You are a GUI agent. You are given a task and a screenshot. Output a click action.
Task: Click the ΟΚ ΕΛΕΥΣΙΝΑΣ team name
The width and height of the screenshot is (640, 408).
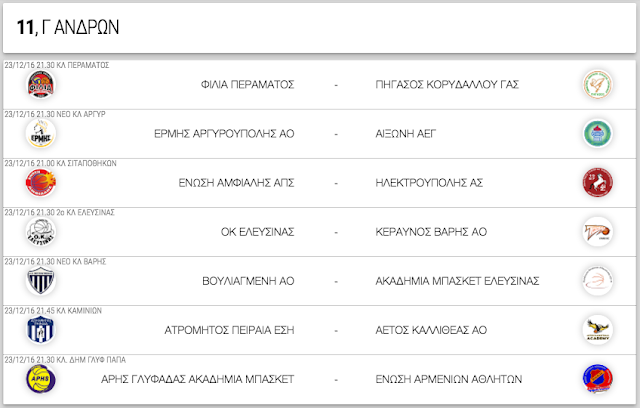[258, 232]
